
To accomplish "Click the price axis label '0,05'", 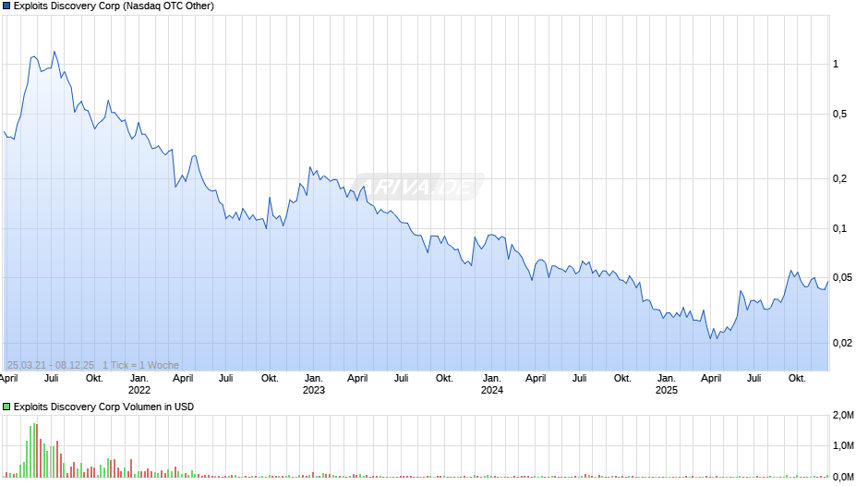I will pyautogui.click(x=842, y=277).
